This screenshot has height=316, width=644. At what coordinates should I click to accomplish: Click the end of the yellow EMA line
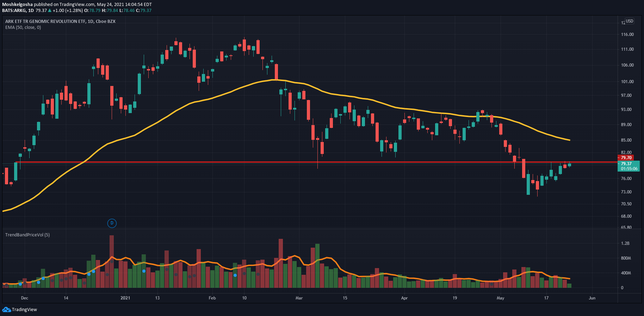[x=569, y=140]
